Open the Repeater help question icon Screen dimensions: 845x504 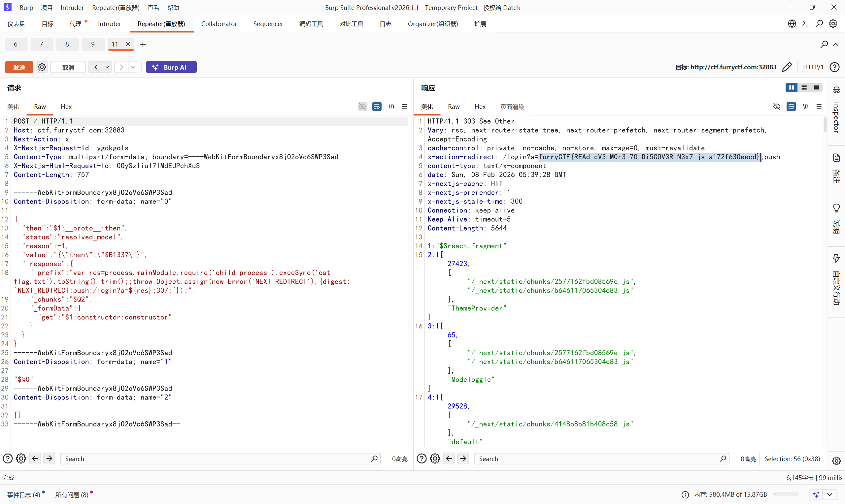[x=834, y=67]
